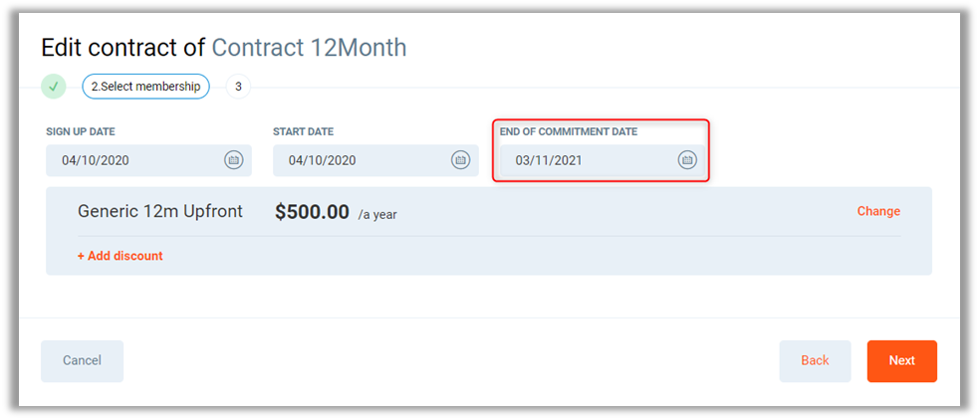Go back with the Back button
Image resolution: width=980 pixels, height=420 pixels.
point(815,360)
